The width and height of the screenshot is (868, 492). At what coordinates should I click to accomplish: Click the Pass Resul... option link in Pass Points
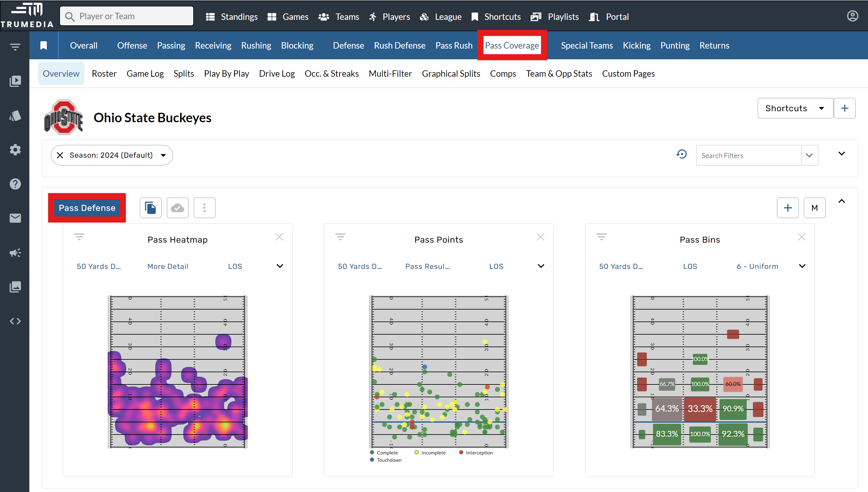[427, 266]
